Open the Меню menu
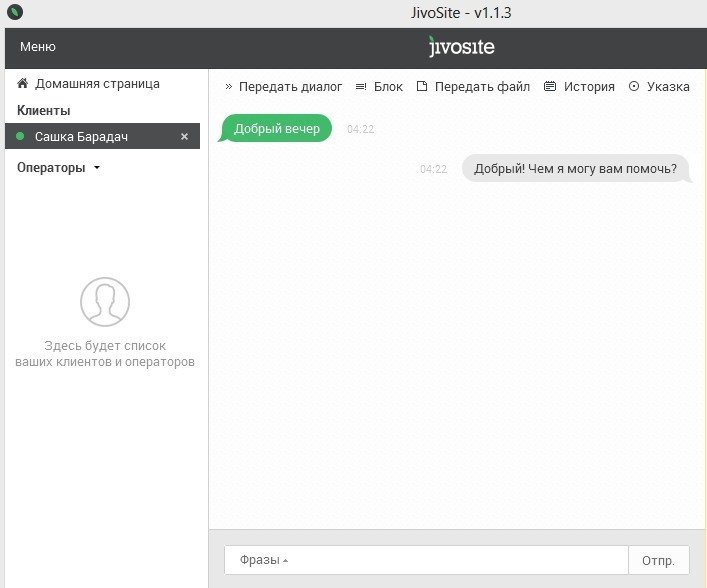Viewport: 707px width, 588px height. tap(38, 47)
